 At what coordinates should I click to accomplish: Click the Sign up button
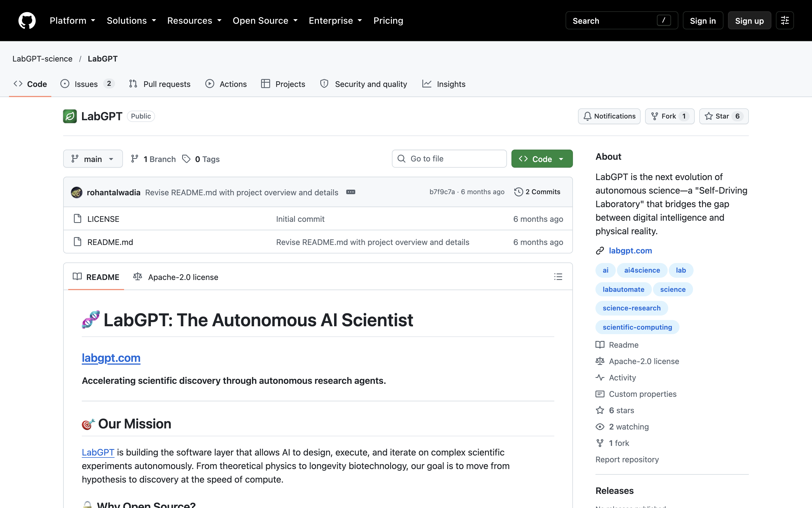click(x=749, y=21)
